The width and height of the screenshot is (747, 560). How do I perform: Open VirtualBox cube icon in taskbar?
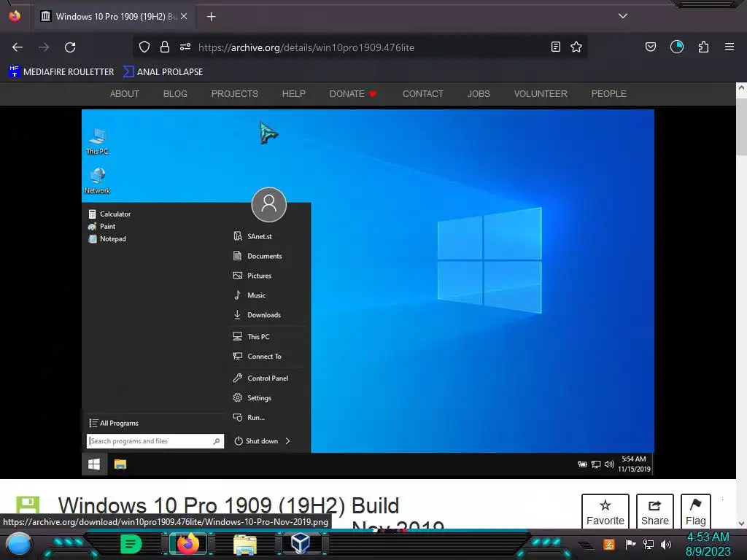pos(301,543)
